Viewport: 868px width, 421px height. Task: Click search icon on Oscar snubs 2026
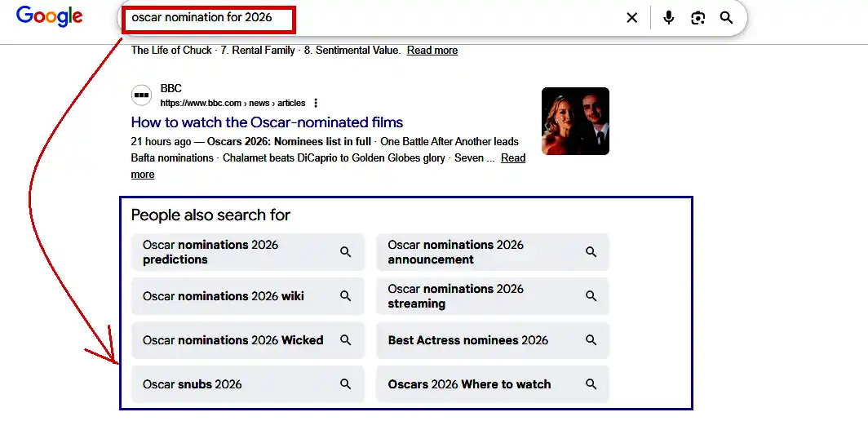(x=346, y=384)
